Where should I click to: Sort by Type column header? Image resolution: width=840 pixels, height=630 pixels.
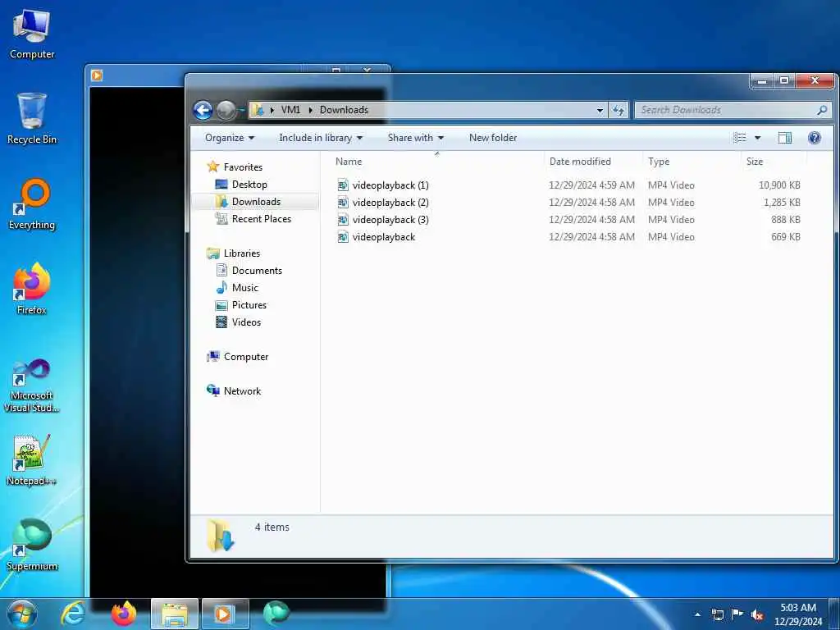pos(659,162)
